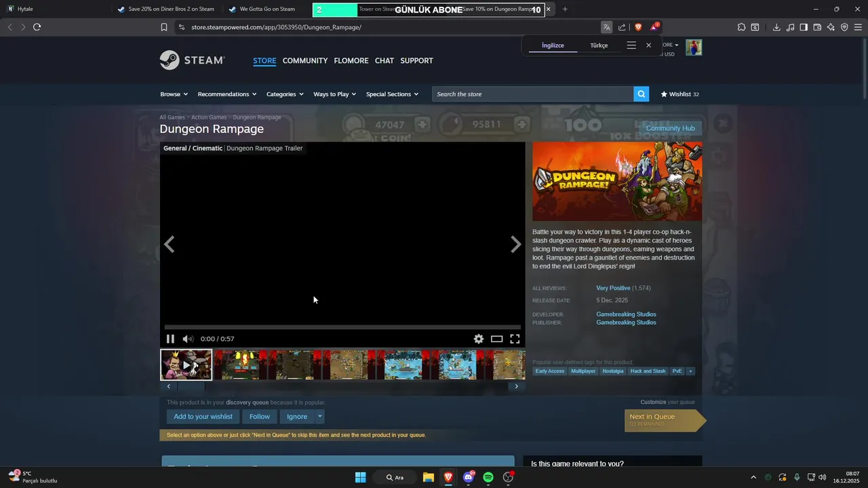Expand the Browse dropdown
Screen dimensions: 868x488
point(174,94)
